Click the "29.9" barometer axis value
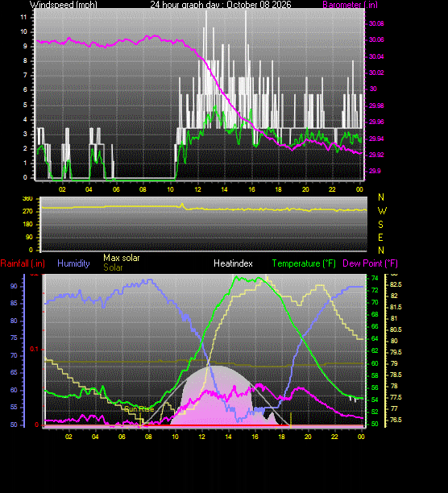Image resolution: width=448 pixels, height=493 pixels. click(375, 171)
